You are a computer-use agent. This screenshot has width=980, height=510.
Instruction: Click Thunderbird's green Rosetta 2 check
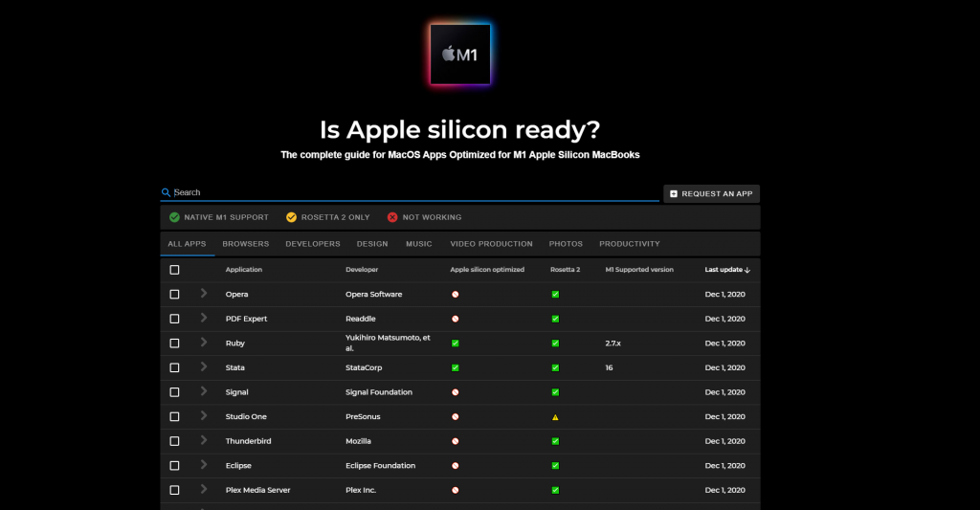click(x=555, y=441)
